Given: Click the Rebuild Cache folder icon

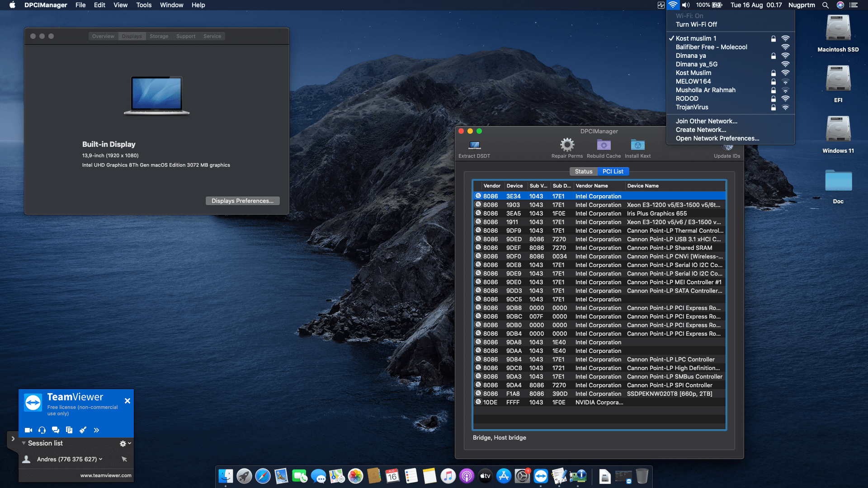Looking at the screenshot, I should 604,145.
